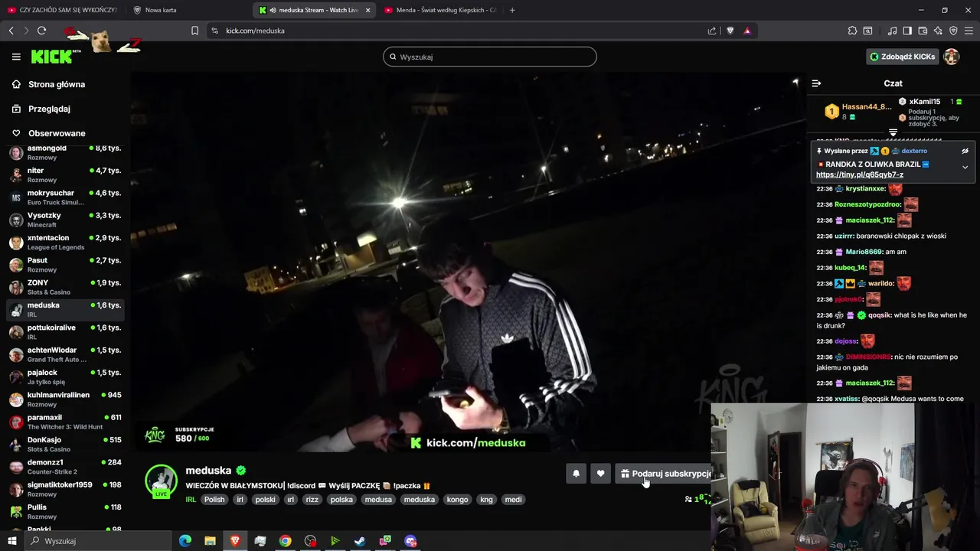Click the share page icon
Viewport: 980px width, 551px height.
712,31
